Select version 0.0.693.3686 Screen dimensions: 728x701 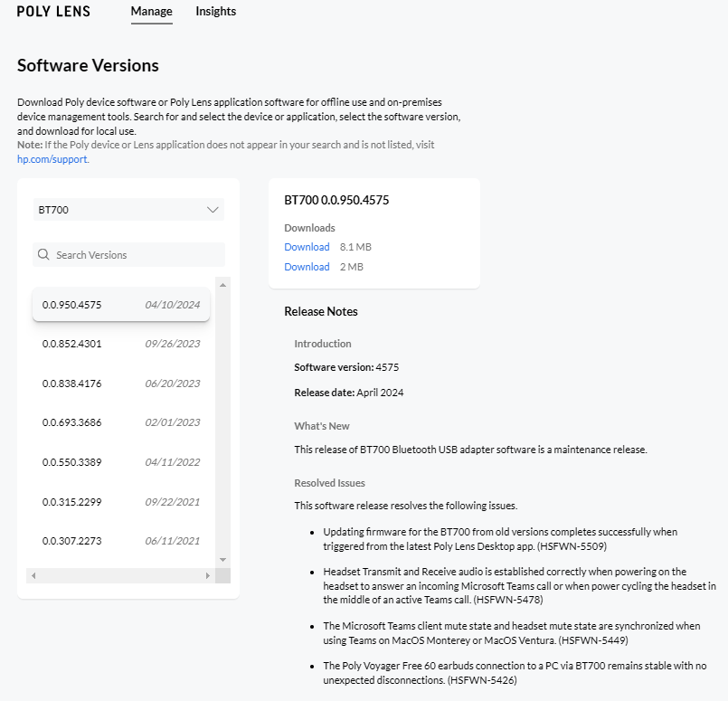pos(121,422)
